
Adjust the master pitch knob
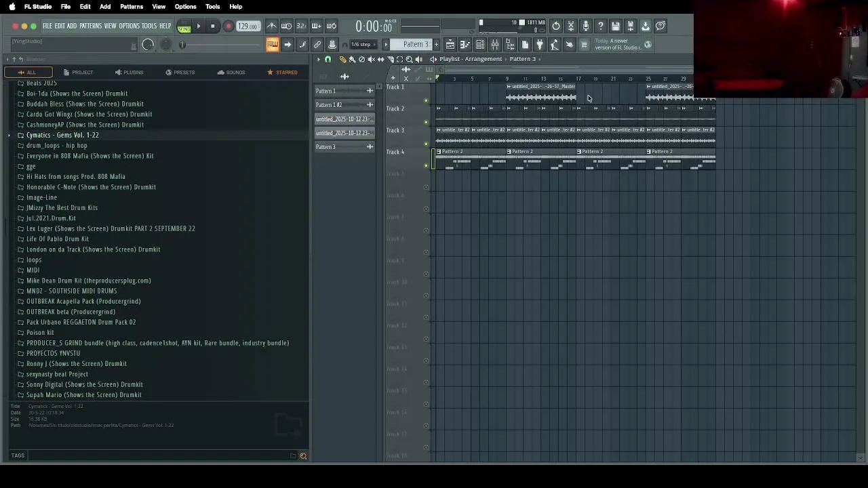(165, 45)
